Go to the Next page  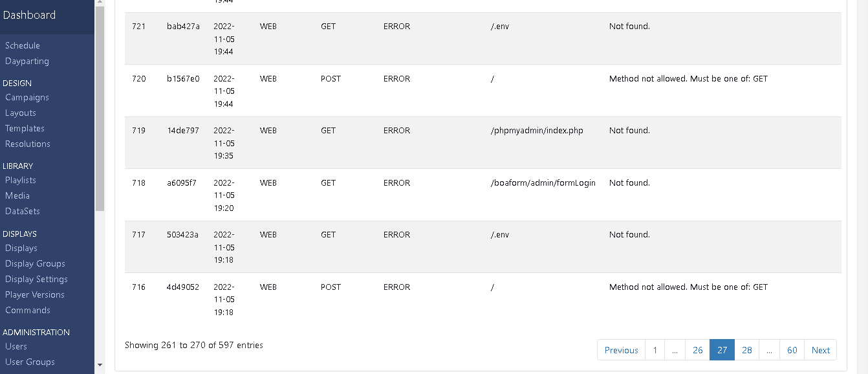tap(820, 350)
